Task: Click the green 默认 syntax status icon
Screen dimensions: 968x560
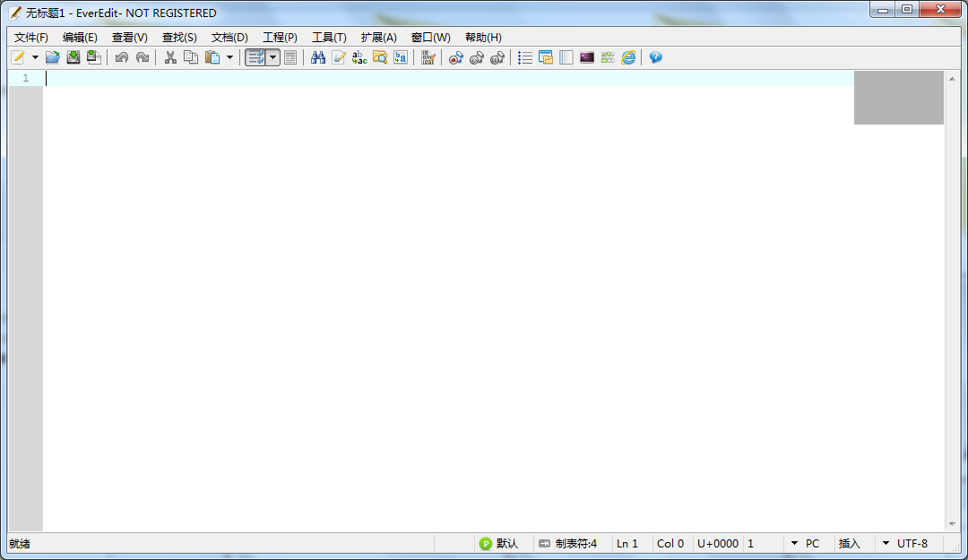Action: click(486, 543)
